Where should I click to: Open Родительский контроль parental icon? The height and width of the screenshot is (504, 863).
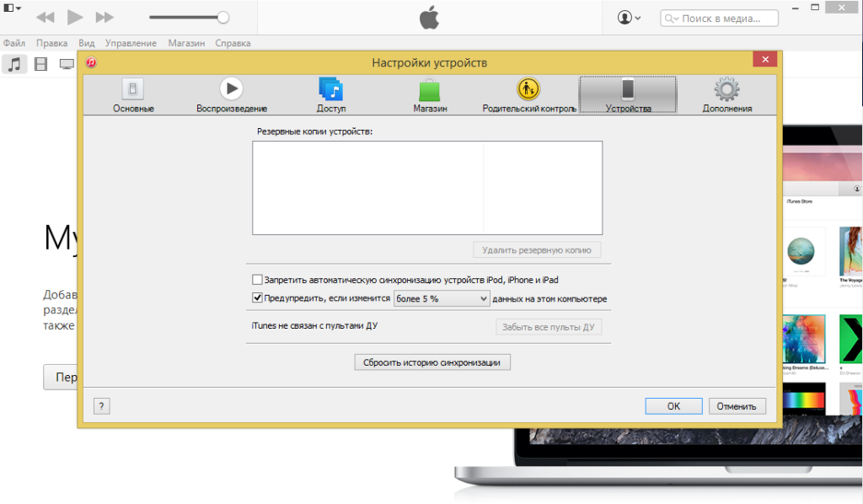528,89
